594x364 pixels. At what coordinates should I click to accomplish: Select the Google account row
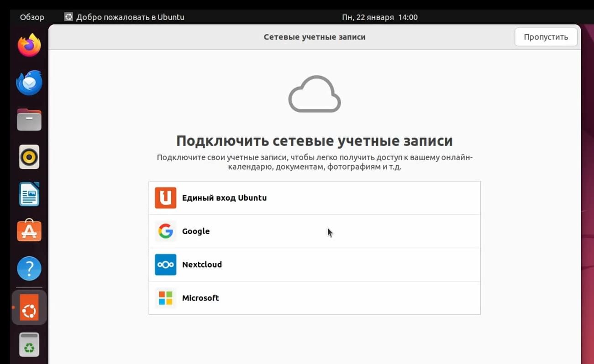click(315, 231)
